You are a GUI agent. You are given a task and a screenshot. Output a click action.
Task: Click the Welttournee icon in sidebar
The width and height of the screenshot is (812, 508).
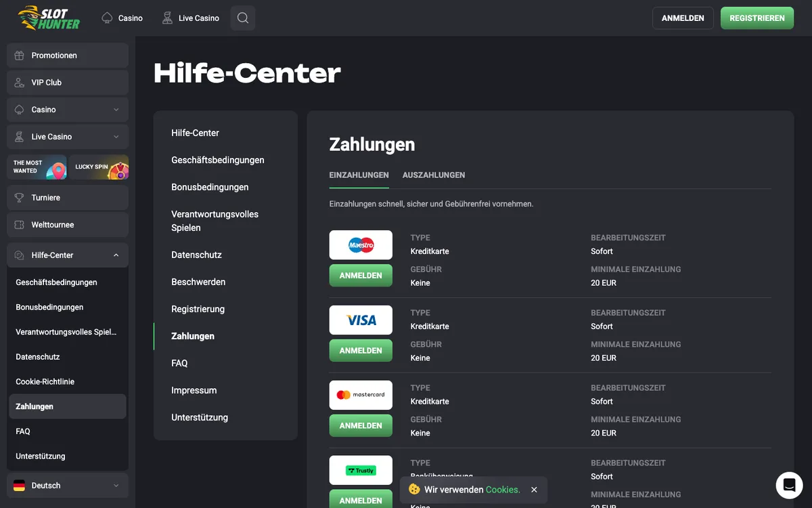[20, 225]
